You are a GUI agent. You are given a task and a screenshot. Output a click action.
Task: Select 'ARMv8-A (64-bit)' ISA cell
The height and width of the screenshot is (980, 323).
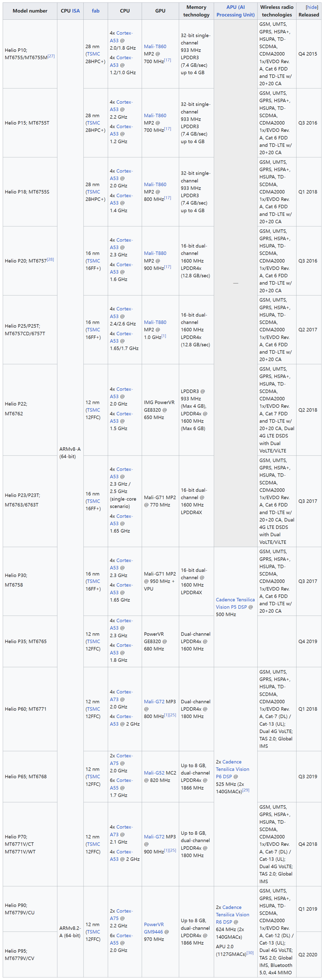point(70,453)
